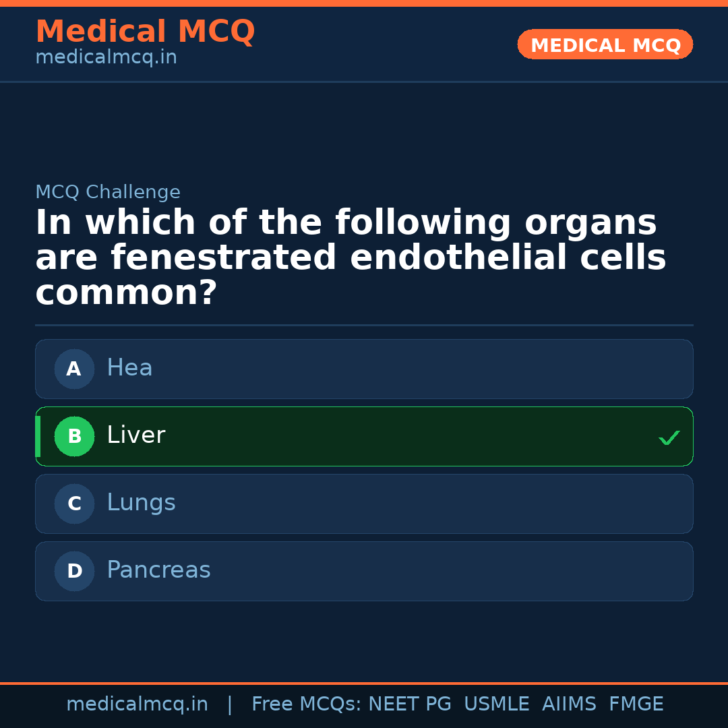Click the green checkmark icon on Liver
Image resolution: width=728 pixels, height=728 pixels.
pyautogui.click(x=669, y=438)
